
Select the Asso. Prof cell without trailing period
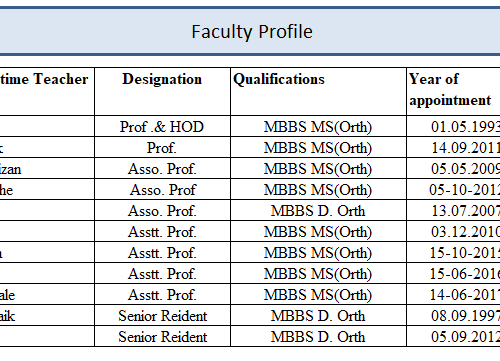[x=162, y=189]
